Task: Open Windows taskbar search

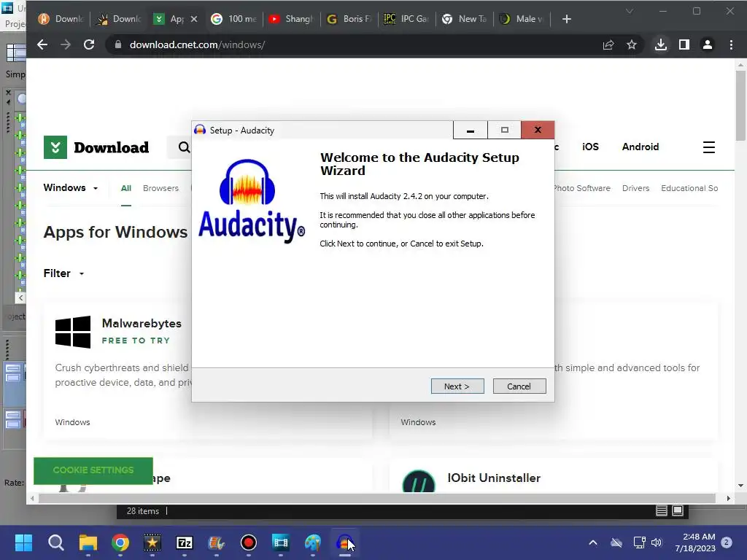Action: pos(55,542)
